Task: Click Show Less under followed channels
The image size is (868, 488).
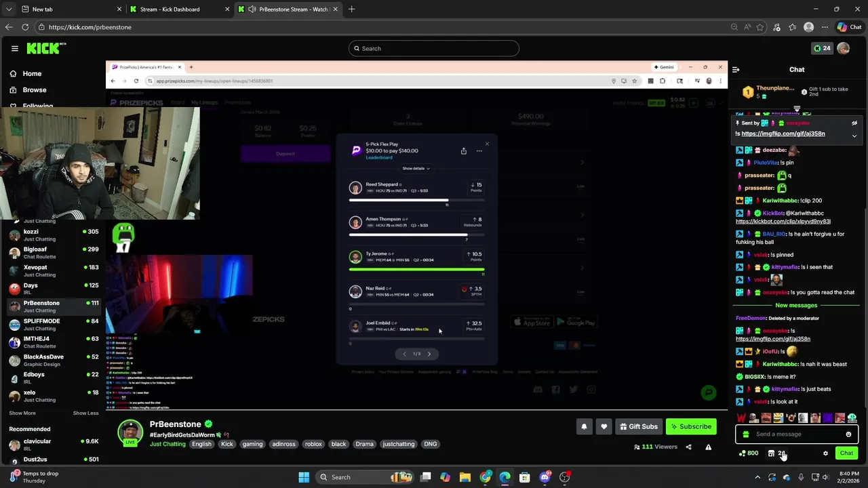Action: pos(85,413)
